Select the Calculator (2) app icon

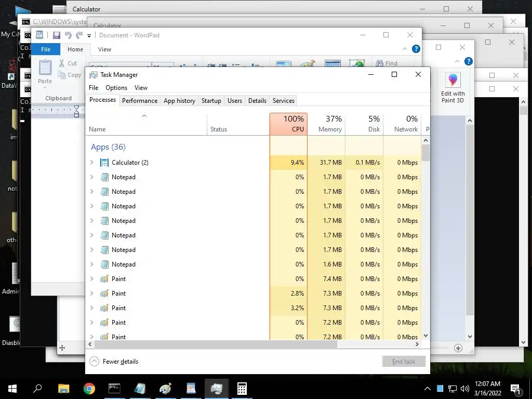(x=104, y=163)
